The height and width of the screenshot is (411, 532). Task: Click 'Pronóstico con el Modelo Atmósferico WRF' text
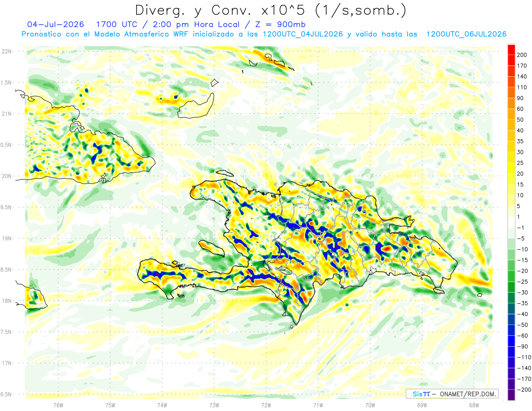click(x=106, y=34)
